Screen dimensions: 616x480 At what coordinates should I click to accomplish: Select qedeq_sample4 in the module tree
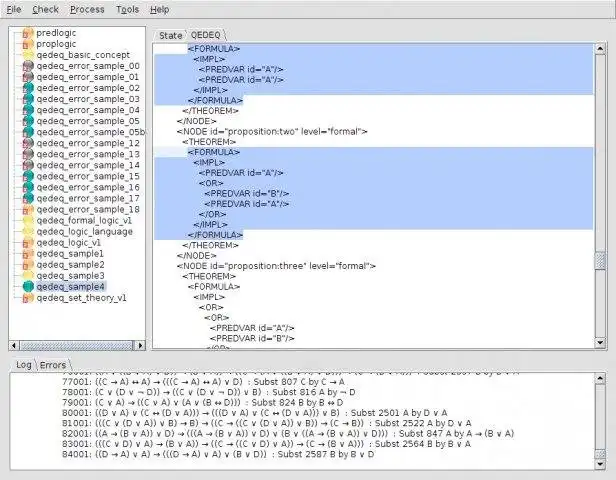coord(70,286)
